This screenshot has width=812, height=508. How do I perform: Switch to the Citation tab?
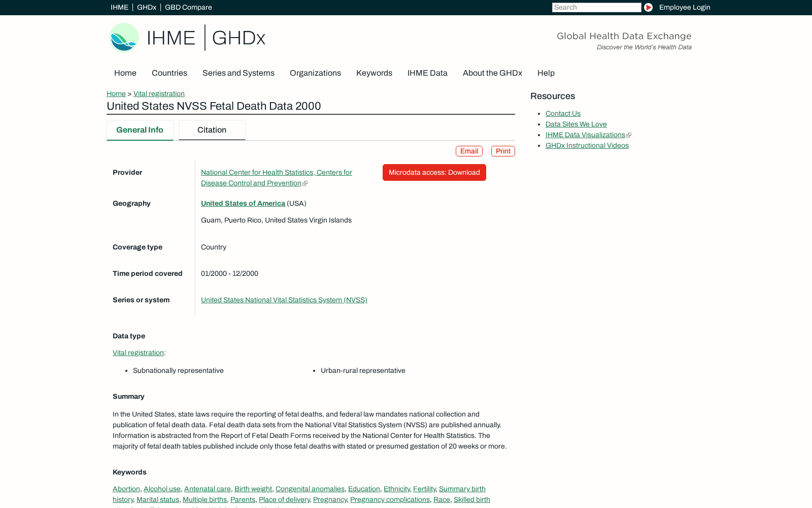[212, 130]
